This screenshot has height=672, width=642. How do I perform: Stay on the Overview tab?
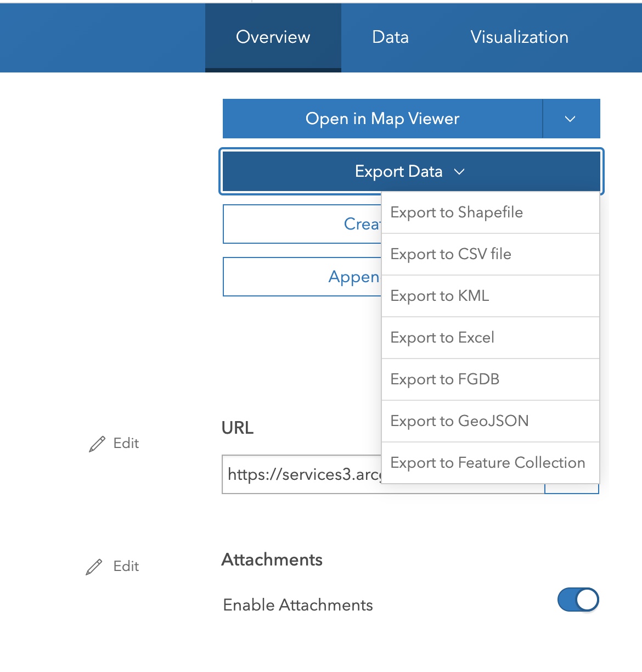click(x=273, y=37)
